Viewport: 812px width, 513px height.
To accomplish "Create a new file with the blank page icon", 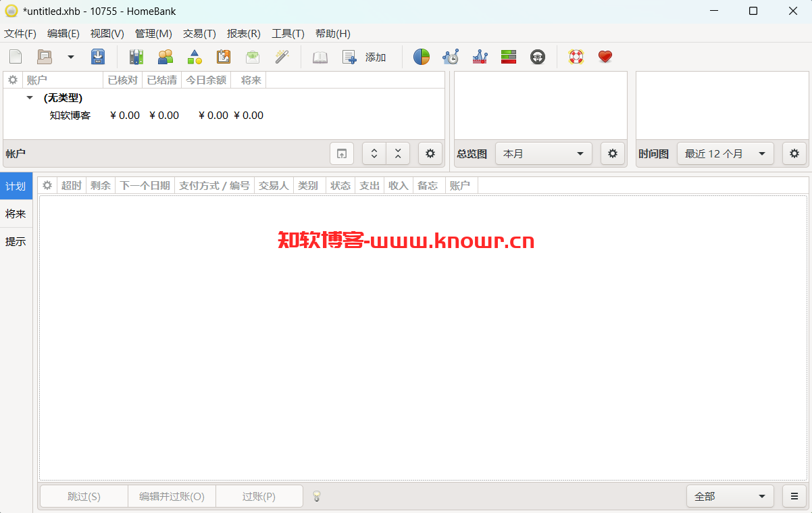I will click(x=15, y=57).
